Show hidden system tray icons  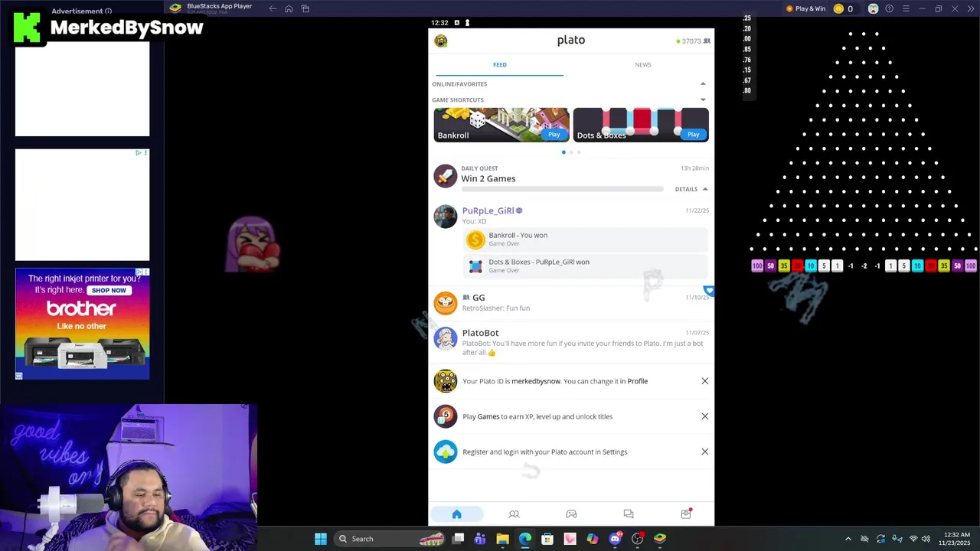pyautogui.click(x=848, y=539)
